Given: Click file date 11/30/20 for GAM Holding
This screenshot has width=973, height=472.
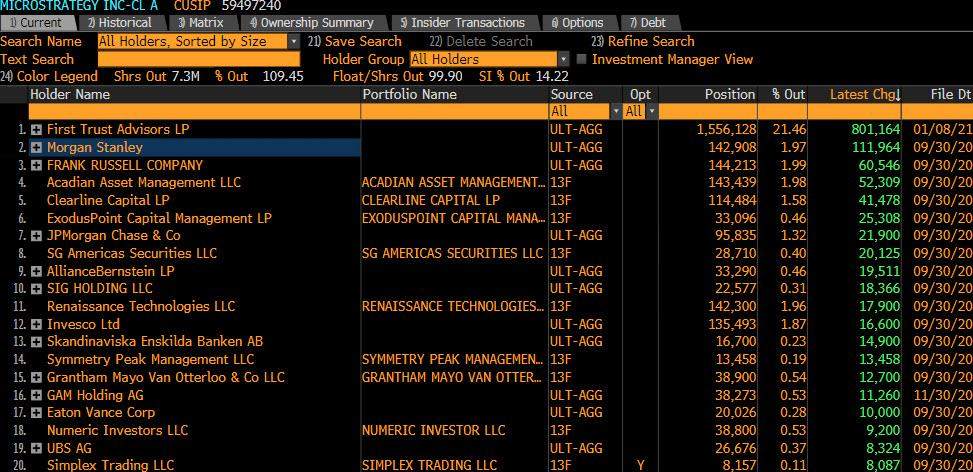Looking at the screenshot, I should [943, 395].
